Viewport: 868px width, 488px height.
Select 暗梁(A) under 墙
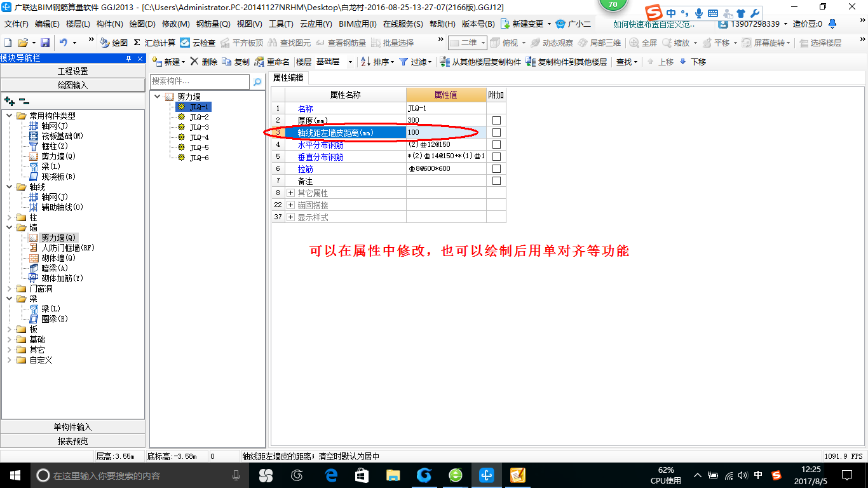[x=55, y=268]
